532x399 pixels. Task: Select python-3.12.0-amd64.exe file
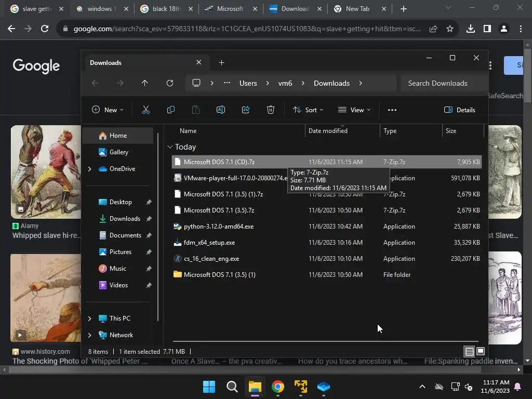point(326,227)
